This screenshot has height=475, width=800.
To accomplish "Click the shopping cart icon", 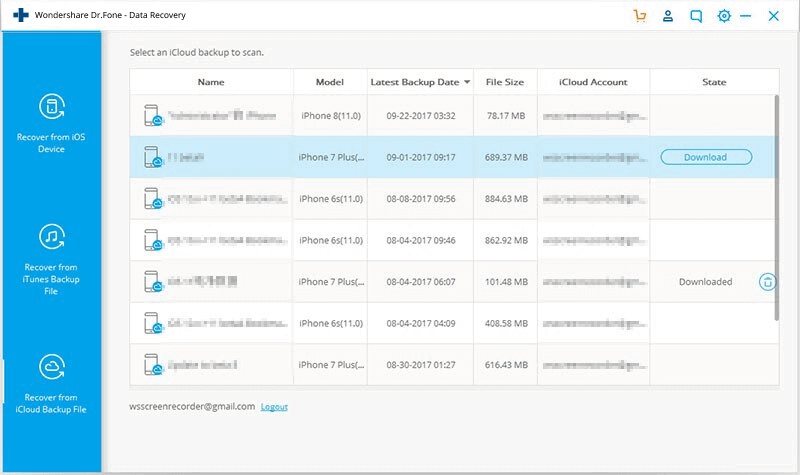I will 640,16.
